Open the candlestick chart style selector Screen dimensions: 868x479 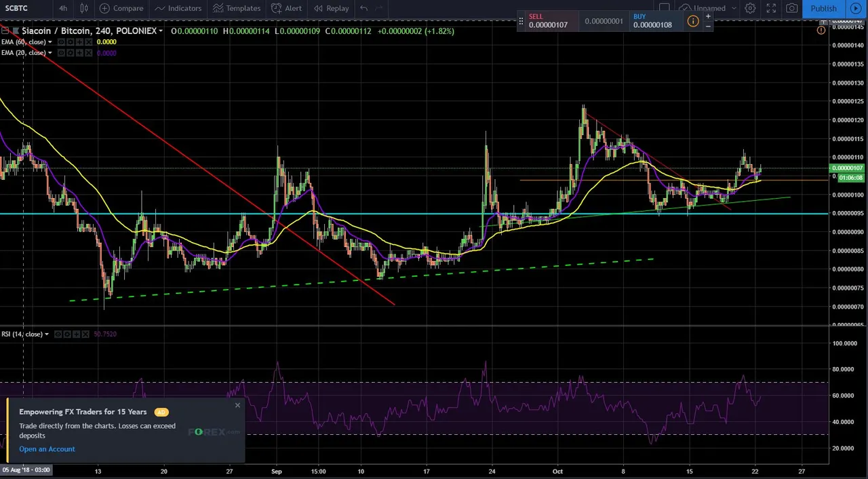[84, 8]
